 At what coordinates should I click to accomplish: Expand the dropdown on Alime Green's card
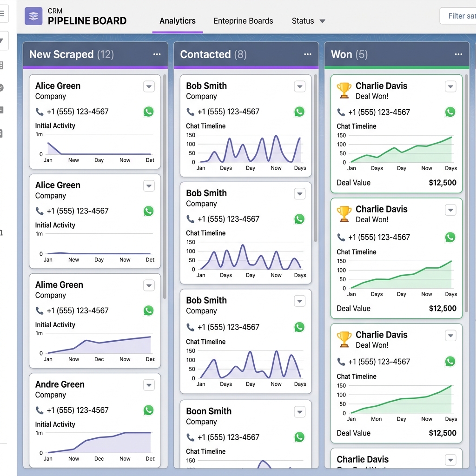pos(149,285)
